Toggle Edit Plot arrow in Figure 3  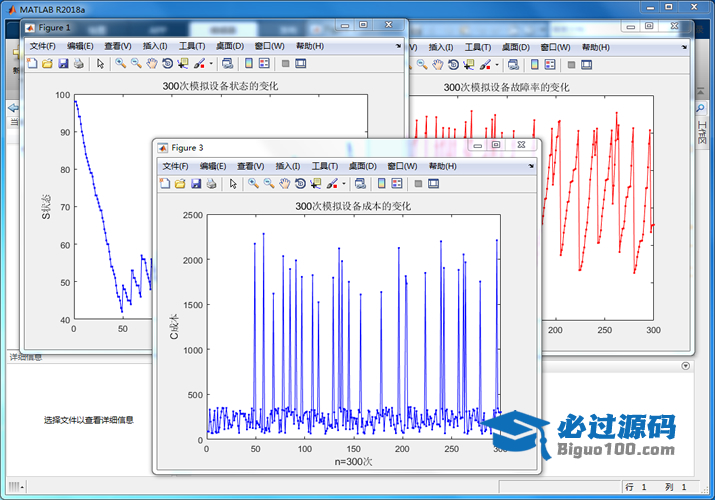[232, 184]
